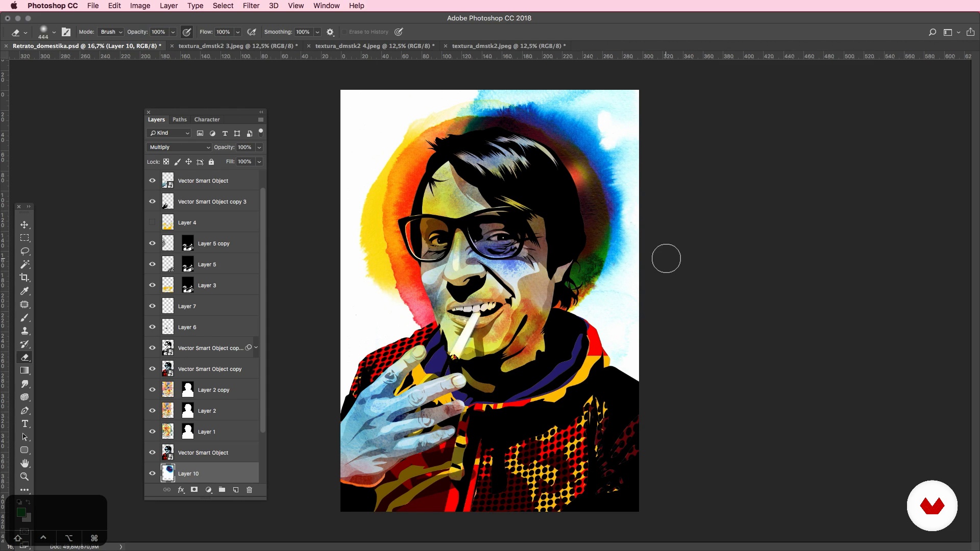Open the Apple menu

point(14,6)
